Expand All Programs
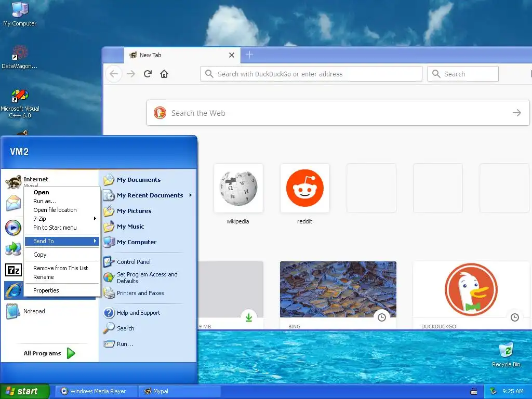Image resolution: width=532 pixels, height=399 pixels. tap(49, 353)
